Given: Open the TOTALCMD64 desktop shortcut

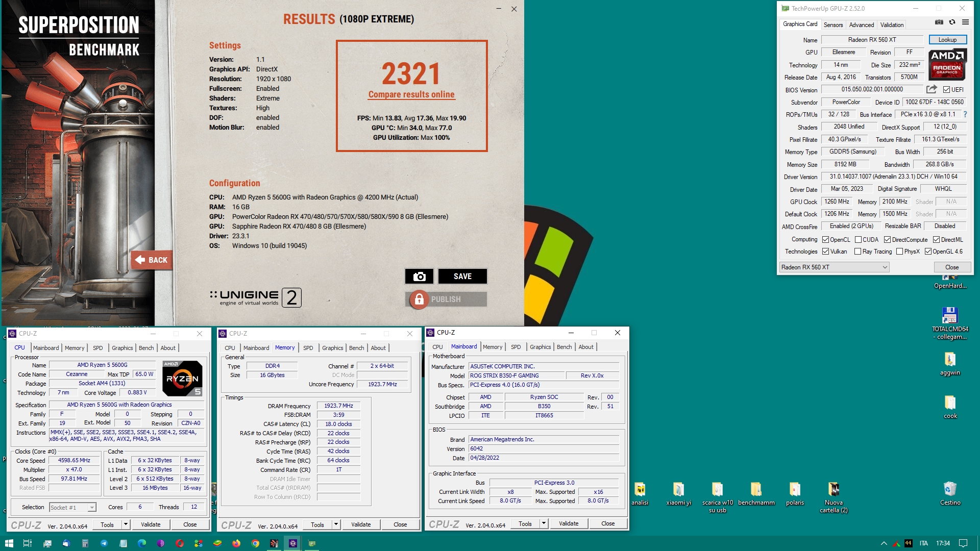Looking at the screenshot, I should tap(950, 323).
